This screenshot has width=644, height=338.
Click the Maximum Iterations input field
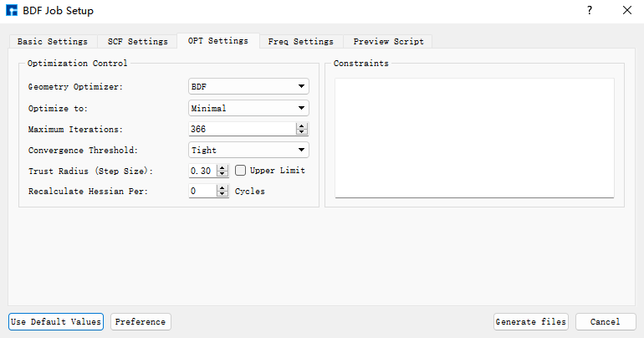[x=242, y=129]
